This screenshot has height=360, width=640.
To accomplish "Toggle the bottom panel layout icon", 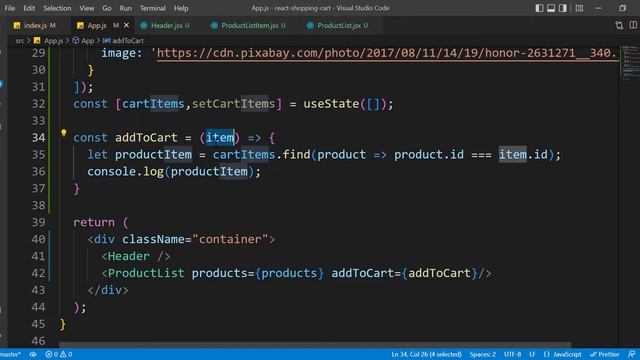I will [551, 8].
